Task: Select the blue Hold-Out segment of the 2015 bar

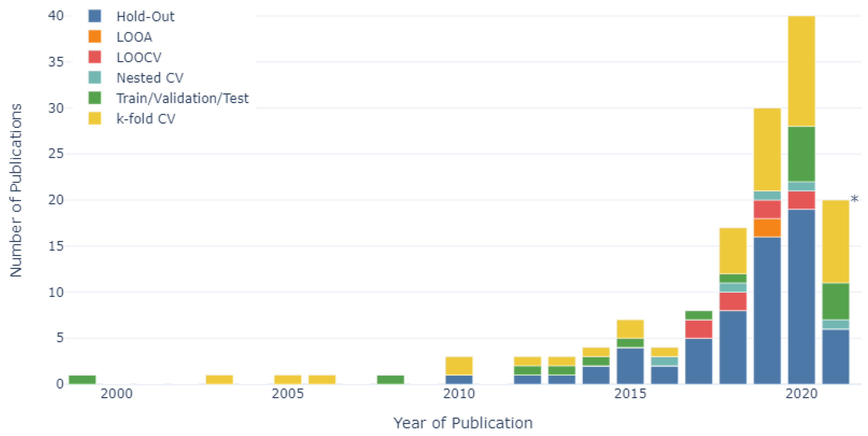Action: (x=630, y=366)
